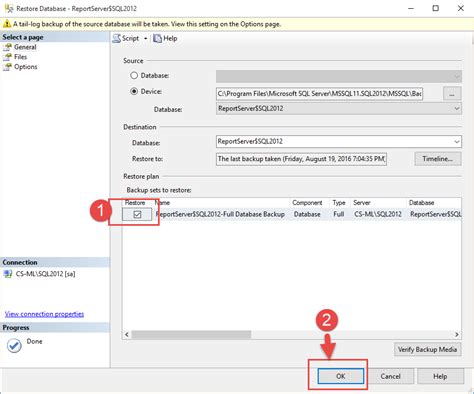Viewport: 474px width, 394px height.
Task: Click OK to start restore
Action: [x=341, y=376]
